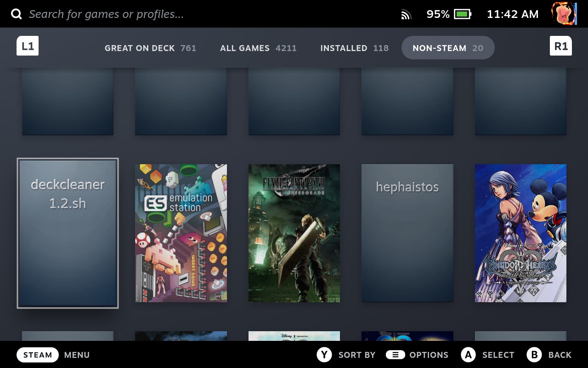Click the R1 bumper button icon
The image size is (588, 368).
(x=561, y=46)
